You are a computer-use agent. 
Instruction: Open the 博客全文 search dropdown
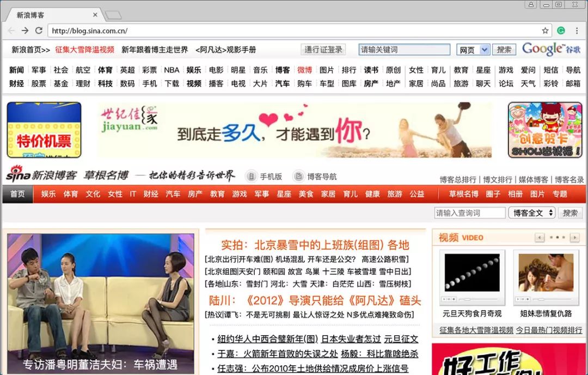click(532, 213)
